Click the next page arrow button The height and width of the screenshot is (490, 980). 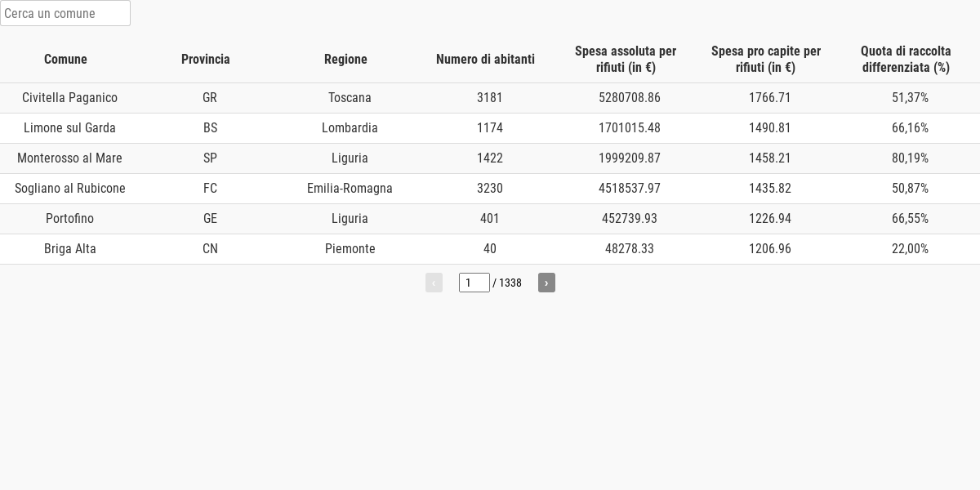click(x=546, y=283)
